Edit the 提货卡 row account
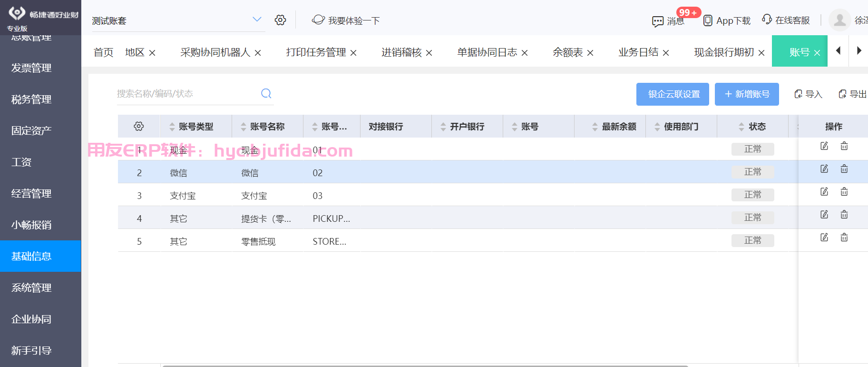 tap(824, 215)
